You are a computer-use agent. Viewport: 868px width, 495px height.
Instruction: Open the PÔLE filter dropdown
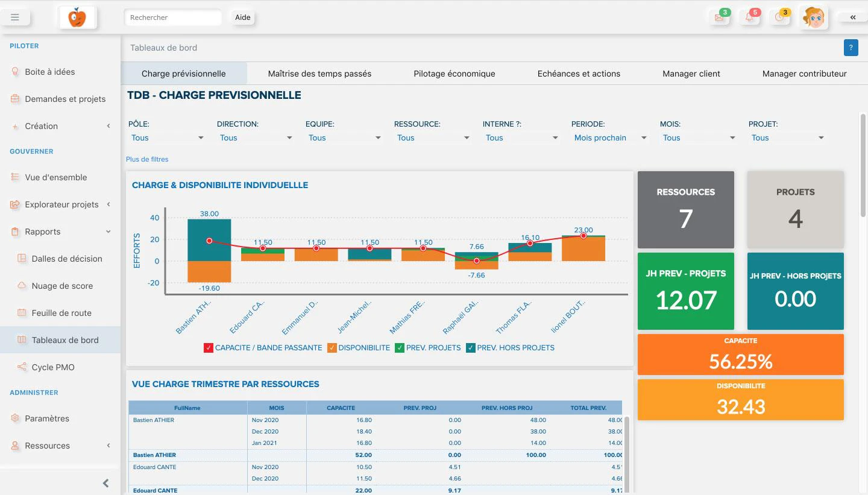pos(167,138)
